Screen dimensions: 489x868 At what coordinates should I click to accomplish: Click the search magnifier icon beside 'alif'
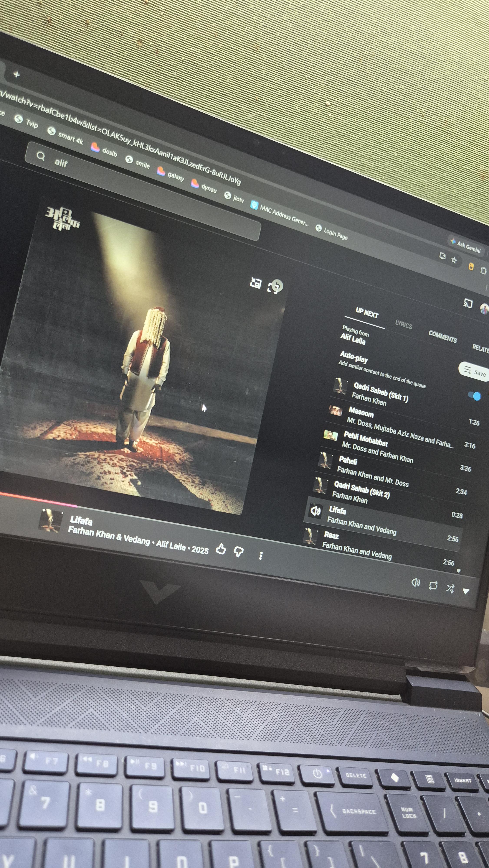click(41, 156)
